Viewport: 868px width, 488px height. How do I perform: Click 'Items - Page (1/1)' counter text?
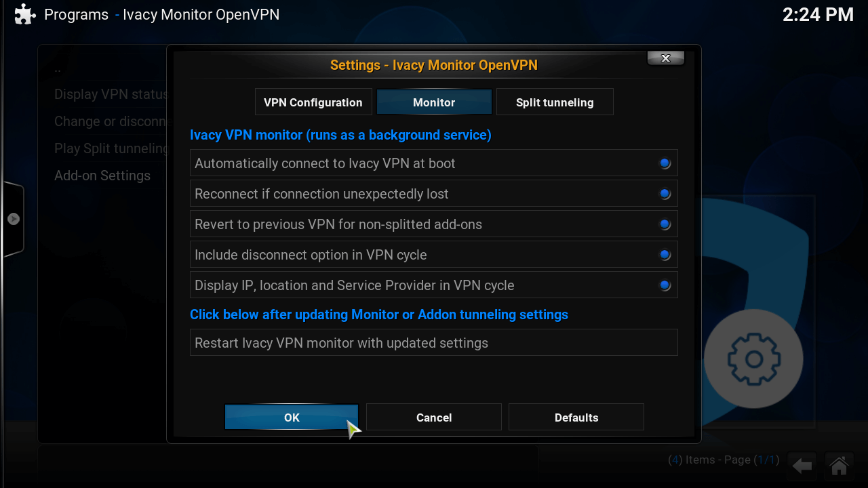point(724,460)
